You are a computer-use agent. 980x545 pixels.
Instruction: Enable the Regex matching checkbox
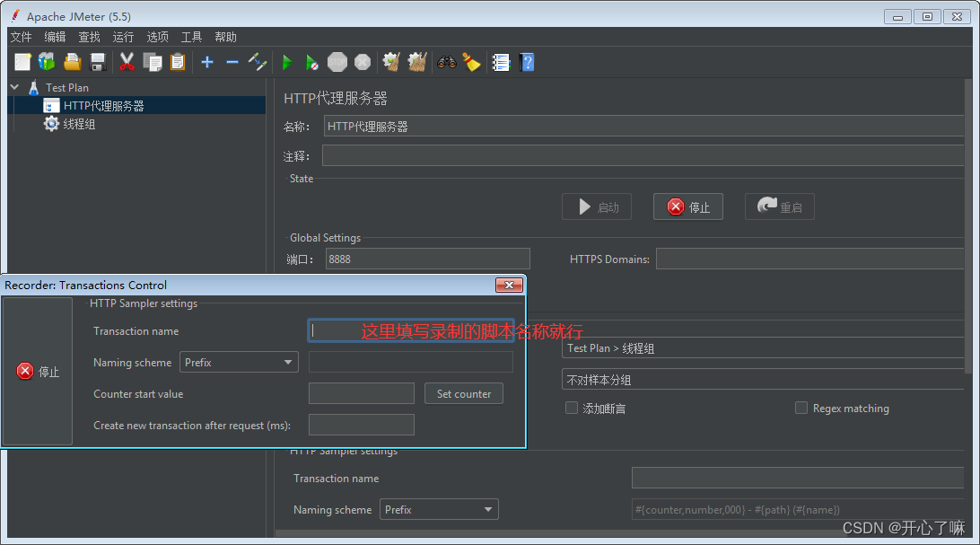point(801,409)
